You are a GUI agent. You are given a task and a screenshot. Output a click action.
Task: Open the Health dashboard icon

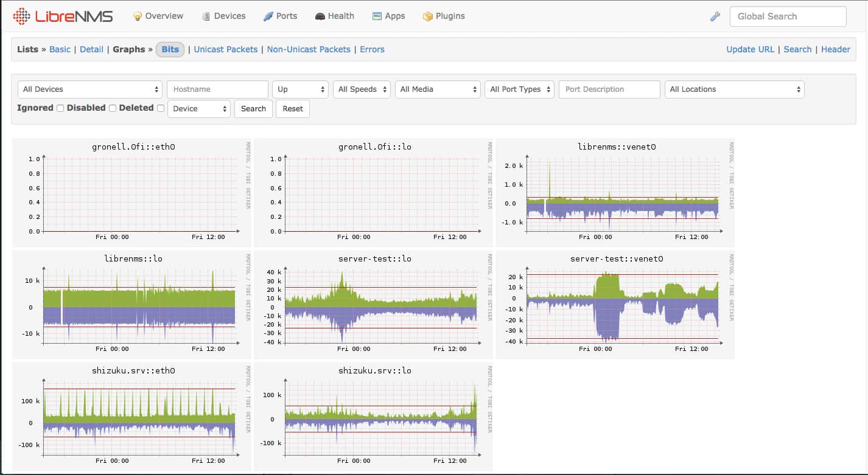point(320,16)
